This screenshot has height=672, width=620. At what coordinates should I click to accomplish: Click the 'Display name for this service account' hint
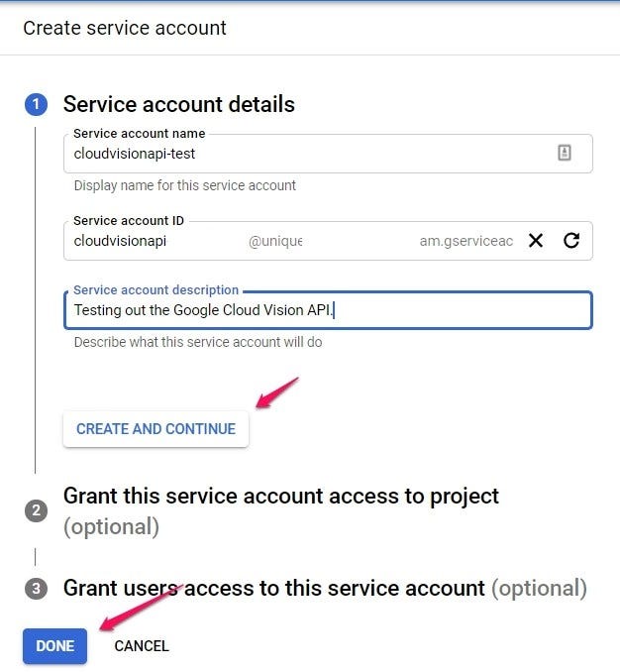pyautogui.click(x=185, y=185)
